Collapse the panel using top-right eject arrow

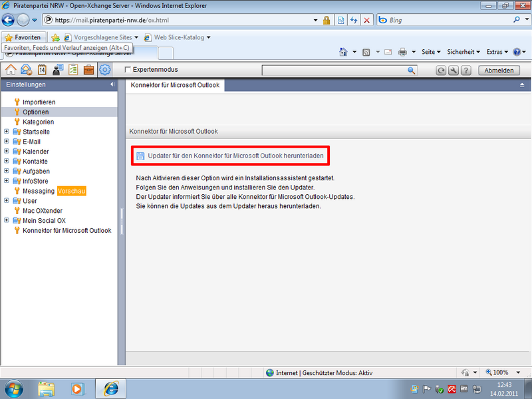click(x=522, y=85)
